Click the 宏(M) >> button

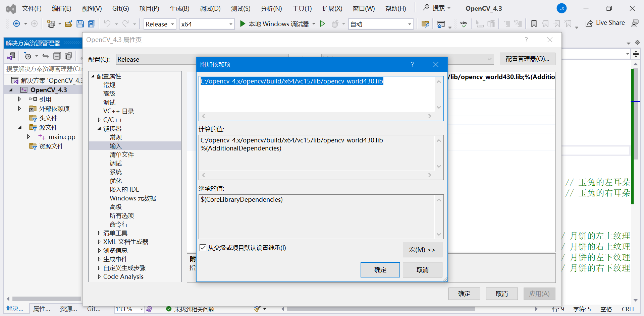(x=422, y=250)
